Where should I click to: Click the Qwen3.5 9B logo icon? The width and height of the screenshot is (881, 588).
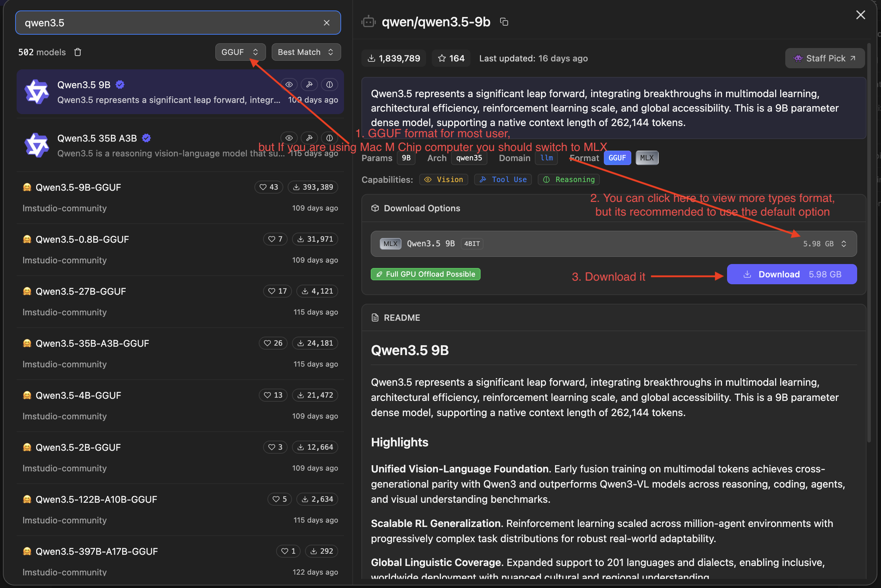pyautogui.click(x=36, y=91)
